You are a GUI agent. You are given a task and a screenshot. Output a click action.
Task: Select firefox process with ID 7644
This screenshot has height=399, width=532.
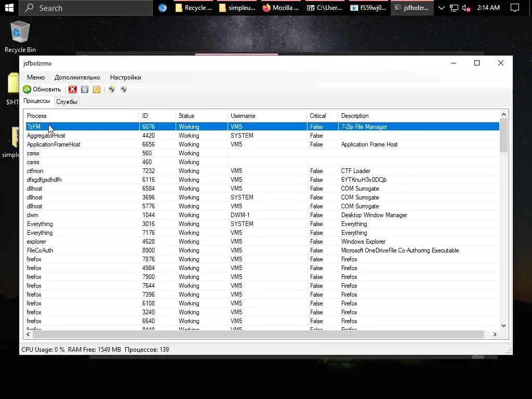(262, 285)
